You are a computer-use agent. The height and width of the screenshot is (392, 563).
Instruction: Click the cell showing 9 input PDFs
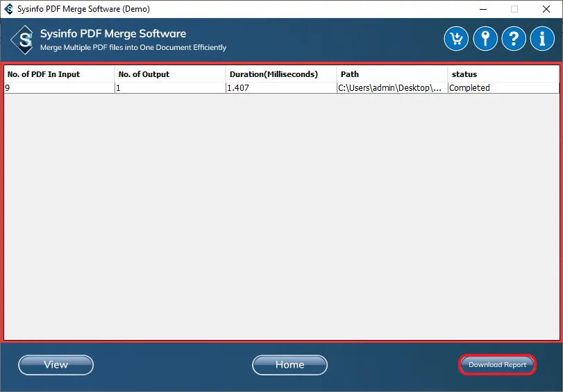click(x=59, y=88)
